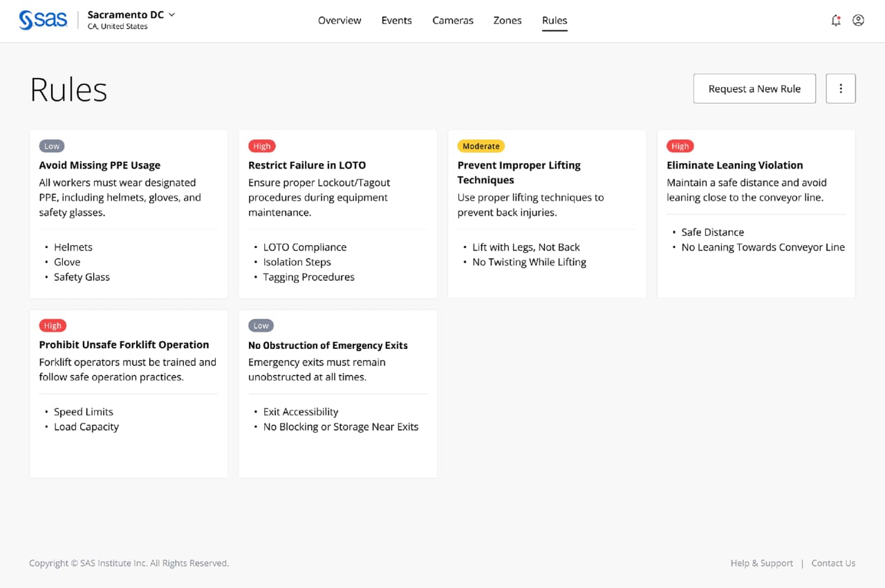
Task: Select No Obstruction of Emergency Exits rule
Action: (x=328, y=345)
